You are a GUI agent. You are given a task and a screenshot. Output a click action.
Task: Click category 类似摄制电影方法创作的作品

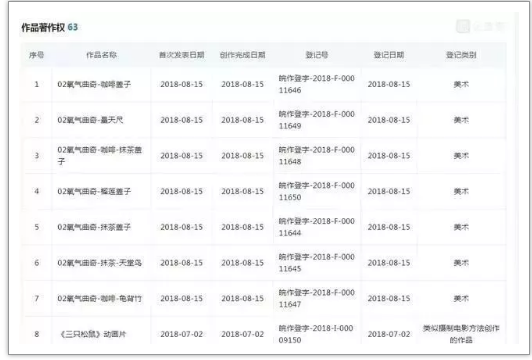461,334
